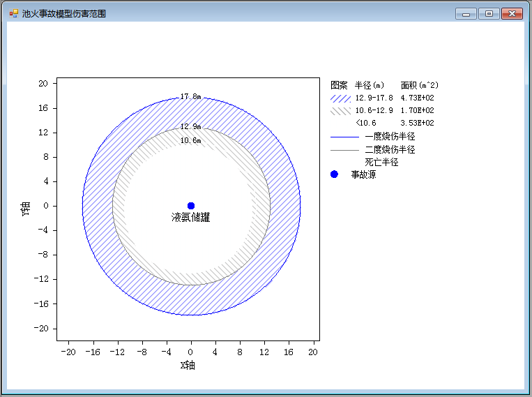Click the gray hatch legend swatch for 10.6-12.9

pyautogui.click(x=341, y=111)
